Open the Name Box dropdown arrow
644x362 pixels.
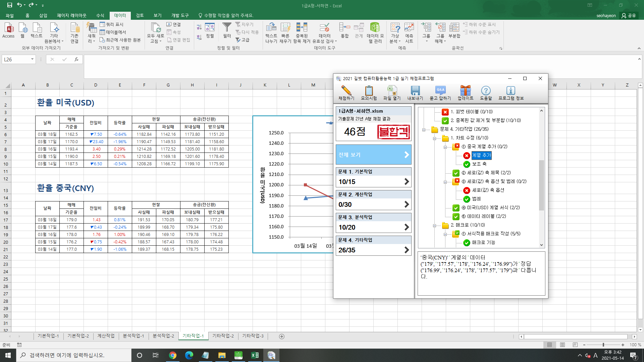pyautogui.click(x=32, y=59)
